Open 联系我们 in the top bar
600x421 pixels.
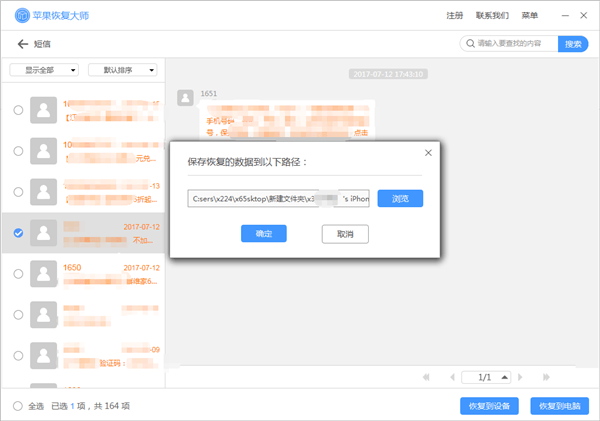point(491,16)
